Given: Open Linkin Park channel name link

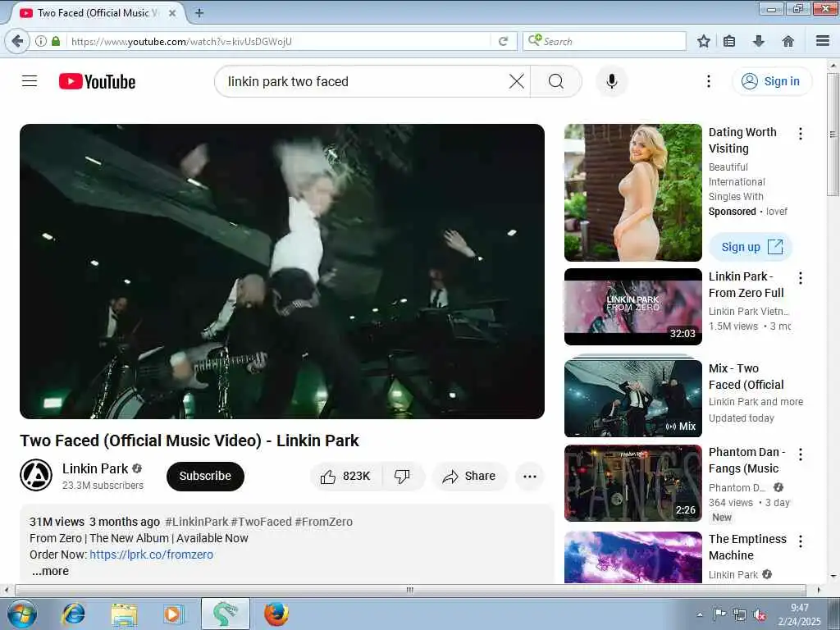Looking at the screenshot, I should click(x=95, y=468).
